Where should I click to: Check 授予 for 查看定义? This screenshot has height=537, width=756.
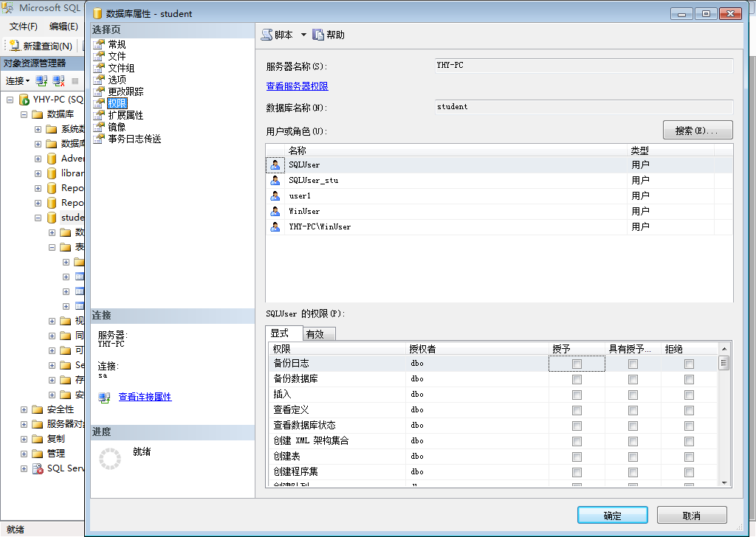577,410
